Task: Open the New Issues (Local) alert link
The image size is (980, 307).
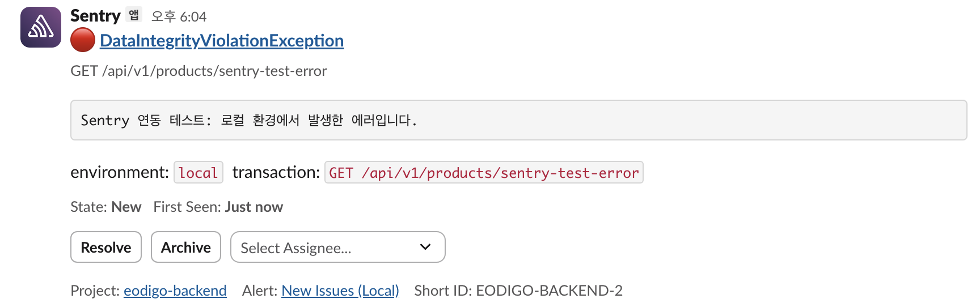Action: click(x=340, y=291)
